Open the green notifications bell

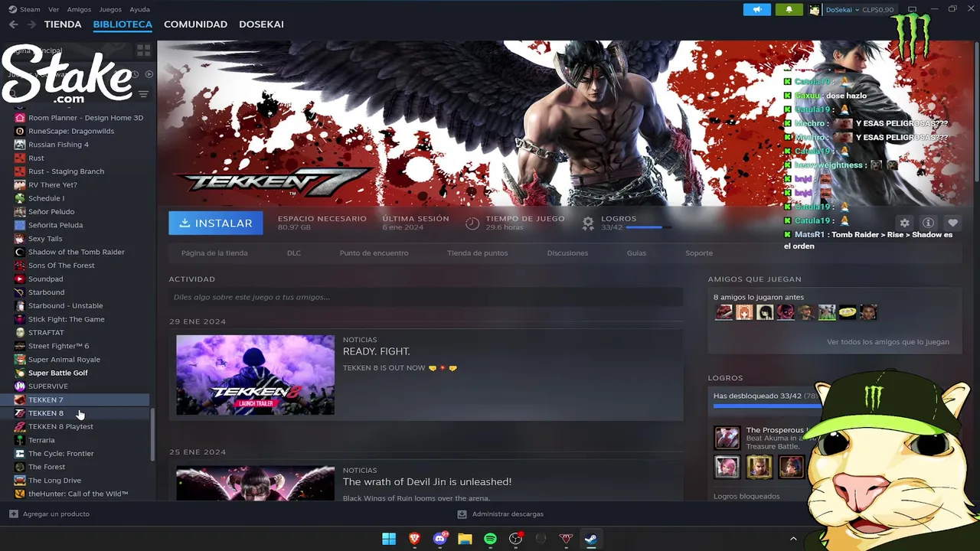point(789,9)
